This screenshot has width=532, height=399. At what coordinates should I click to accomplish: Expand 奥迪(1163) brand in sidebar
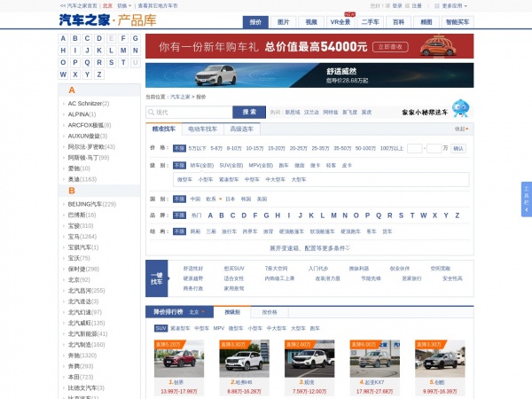(82, 179)
